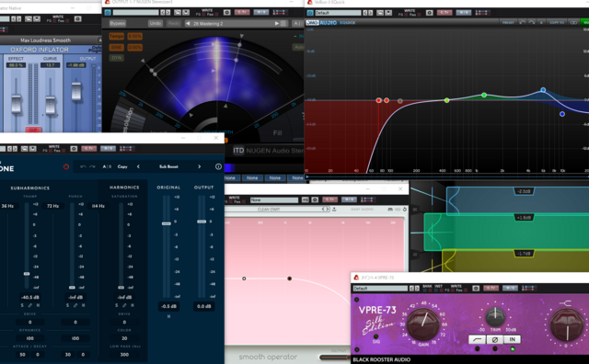Click the camera icon in VPRE-73 host toolbar
Image resolution: width=589 pixels, height=364 pixels.
click(476, 289)
